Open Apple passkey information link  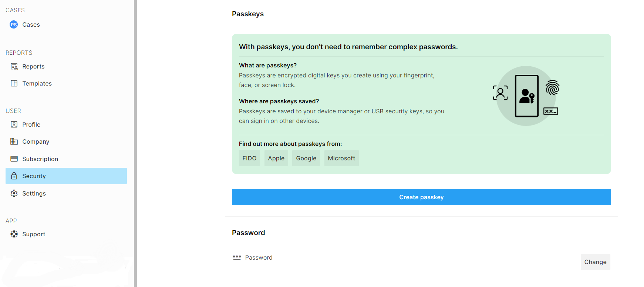point(276,158)
